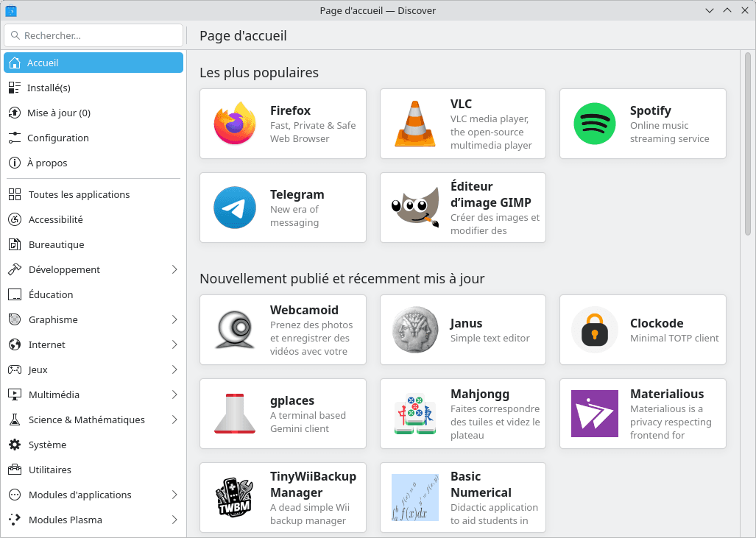The image size is (756, 538).
Task: Expand the Développement category arrow
Action: [174, 269]
